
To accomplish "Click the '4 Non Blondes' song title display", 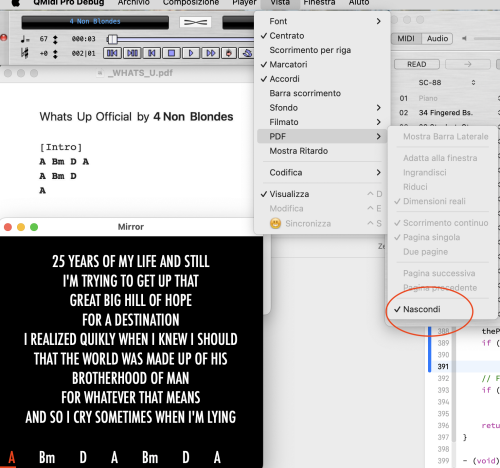I will [x=95, y=22].
